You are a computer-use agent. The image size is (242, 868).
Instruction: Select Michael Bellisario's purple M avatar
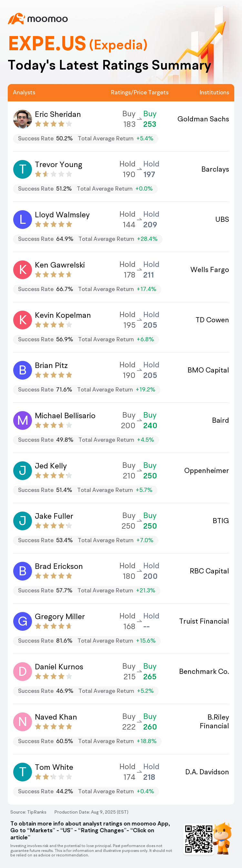[23, 420]
